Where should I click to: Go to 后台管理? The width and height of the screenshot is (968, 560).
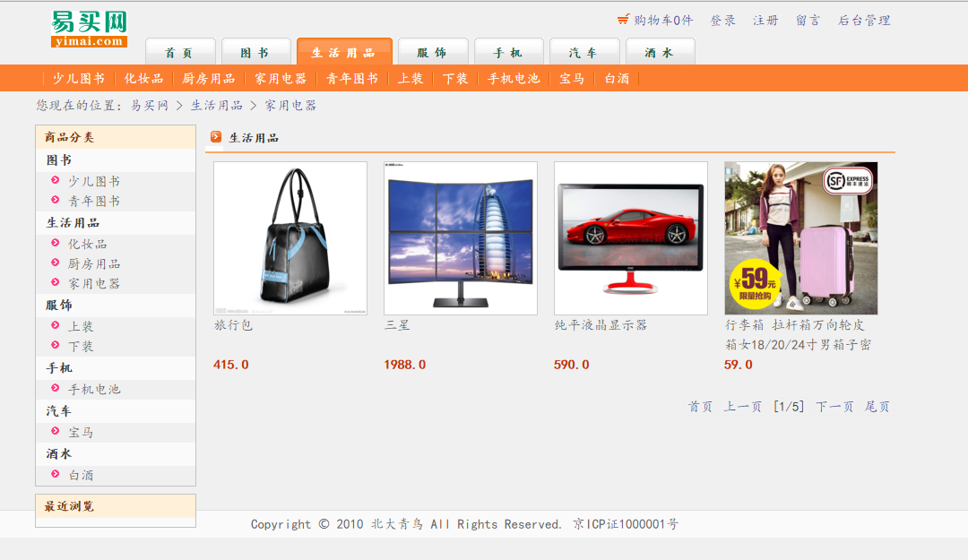(864, 21)
